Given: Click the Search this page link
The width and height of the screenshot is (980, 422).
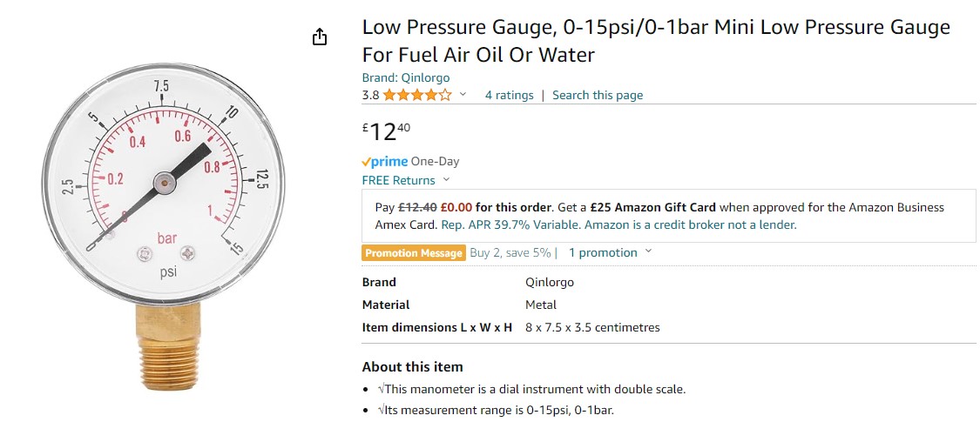Looking at the screenshot, I should (x=598, y=95).
